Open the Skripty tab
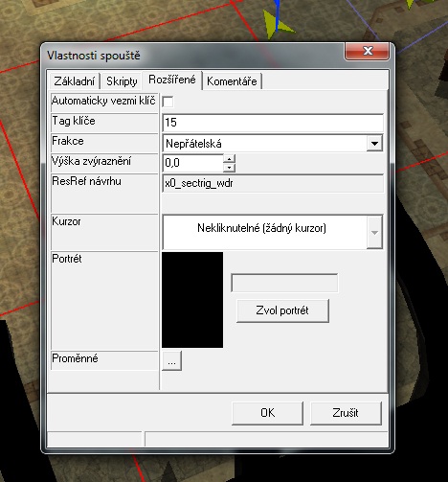The image size is (448, 482). (122, 81)
